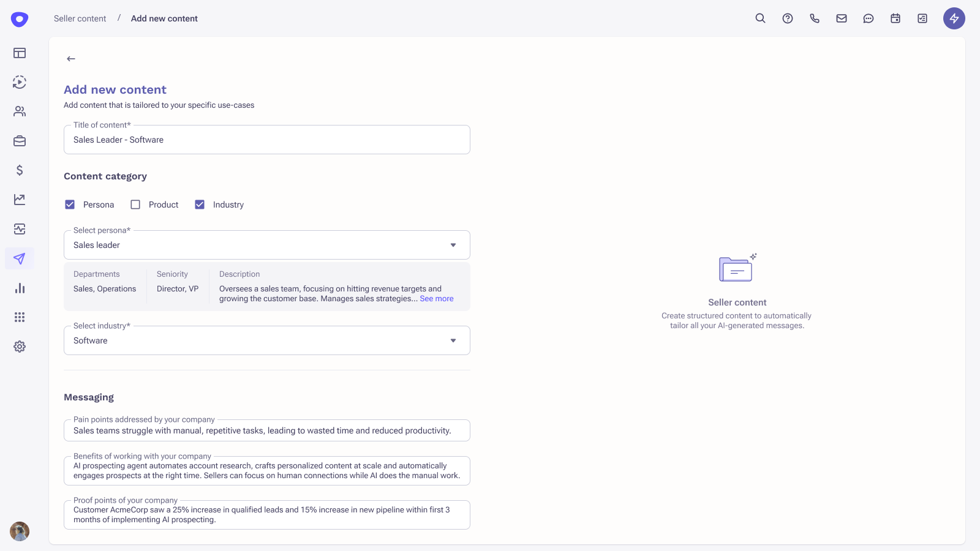
Task: Click the phone icon in the top bar
Action: click(x=815, y=18)
